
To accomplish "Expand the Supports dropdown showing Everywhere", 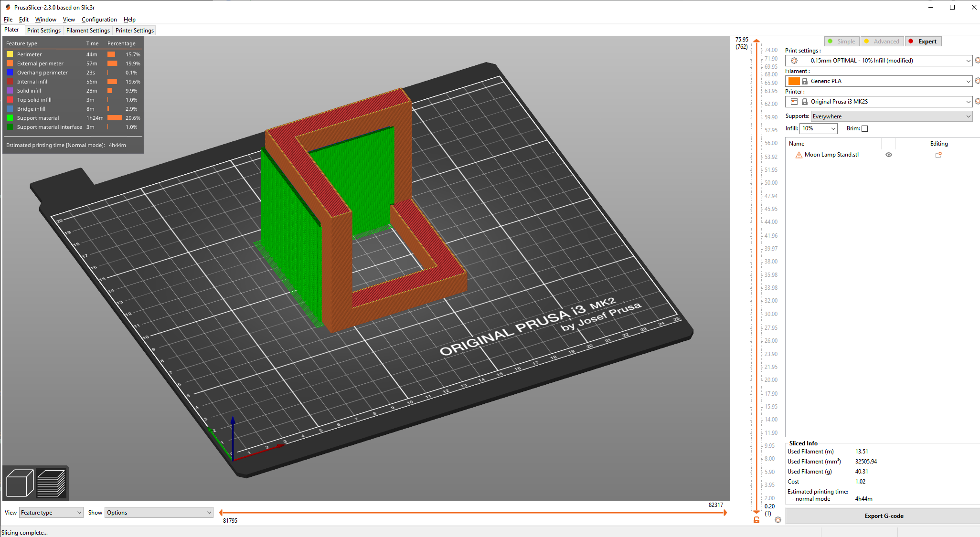I will pos(892,116).
